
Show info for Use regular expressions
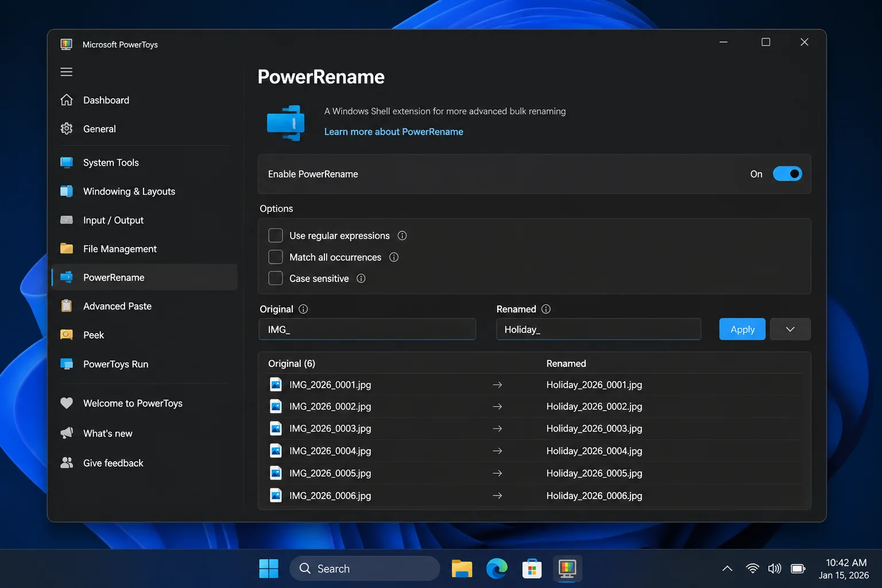click(x=402, y=235)
